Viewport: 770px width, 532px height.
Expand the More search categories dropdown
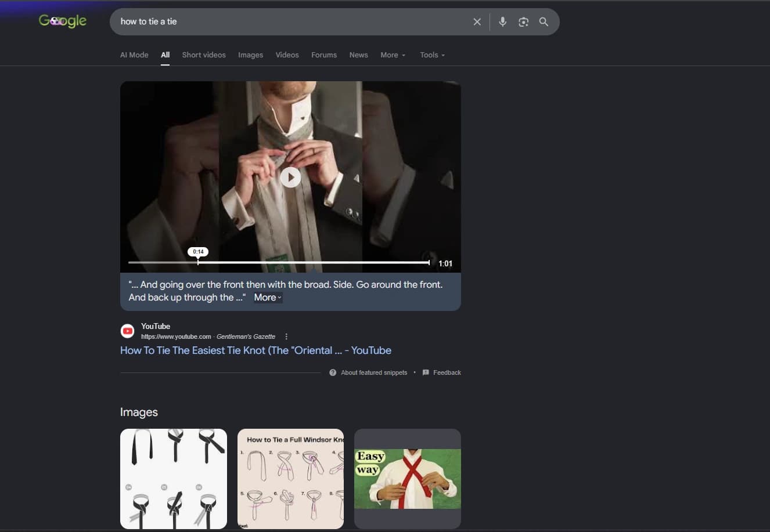point(393,55)
